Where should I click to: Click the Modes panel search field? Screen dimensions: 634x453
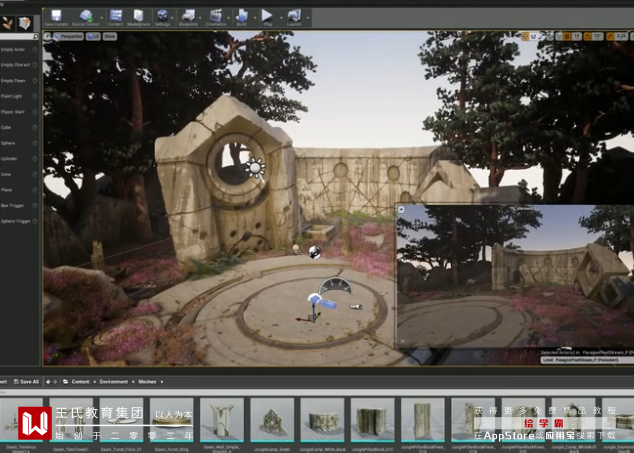point(19,37)
